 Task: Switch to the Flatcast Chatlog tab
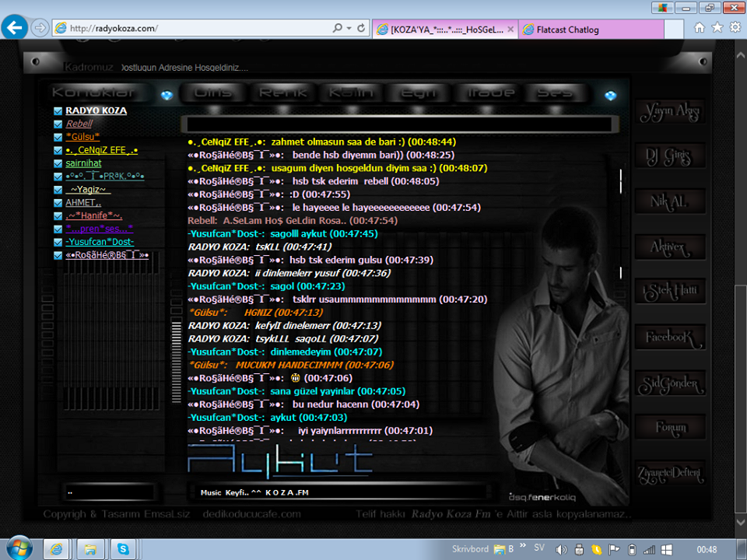591,30
